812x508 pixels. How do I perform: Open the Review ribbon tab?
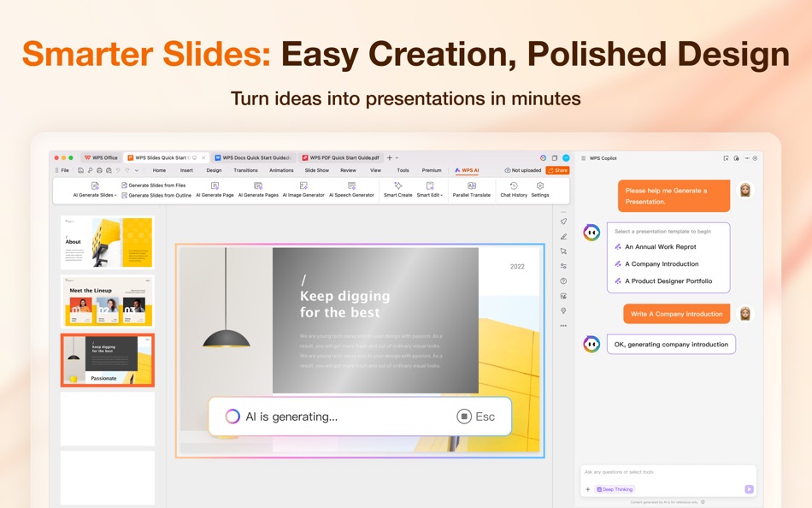(348, 170)
